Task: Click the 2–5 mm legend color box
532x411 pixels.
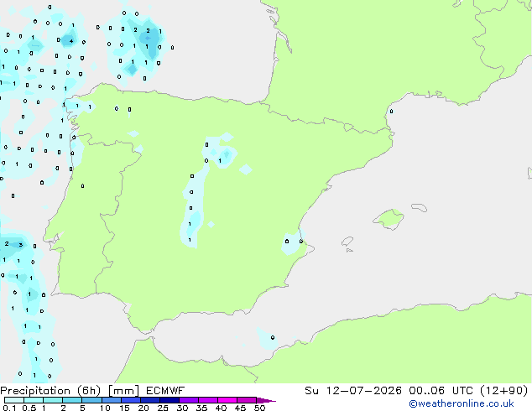Action: coord(72,400)
